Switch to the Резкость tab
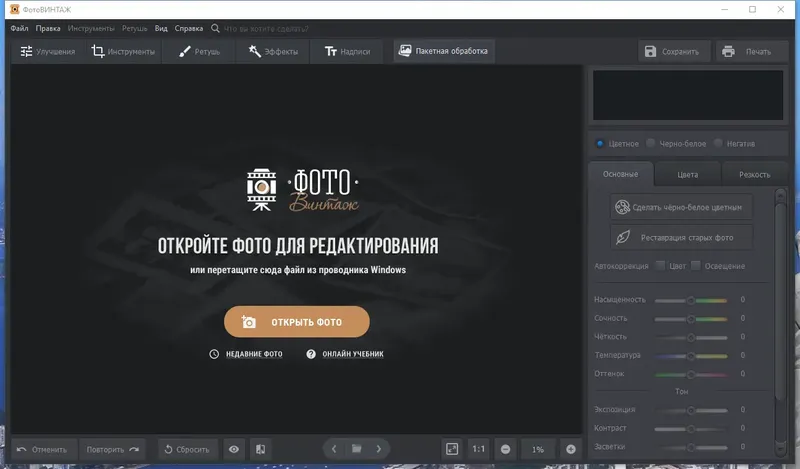Screen dimensions: 800x469 click(x=755, y=175)
